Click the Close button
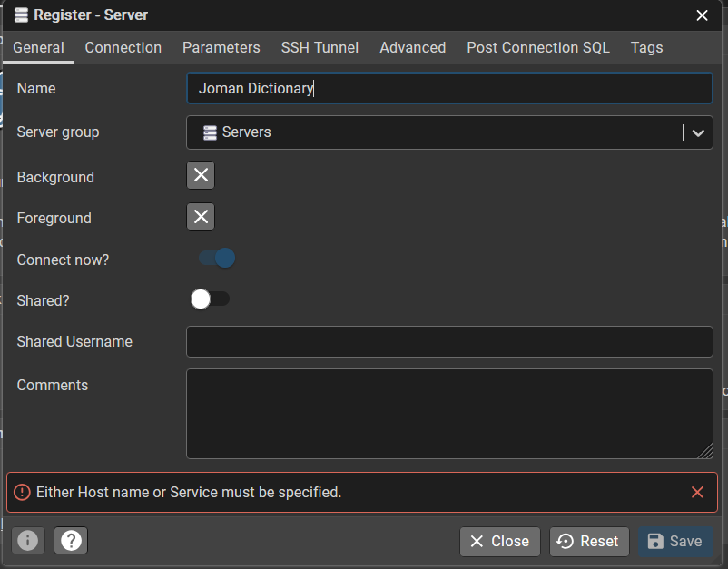 point(500,541)
